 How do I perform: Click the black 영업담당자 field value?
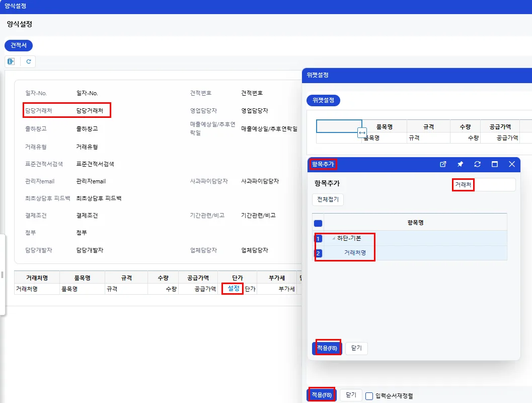[255, 111]
